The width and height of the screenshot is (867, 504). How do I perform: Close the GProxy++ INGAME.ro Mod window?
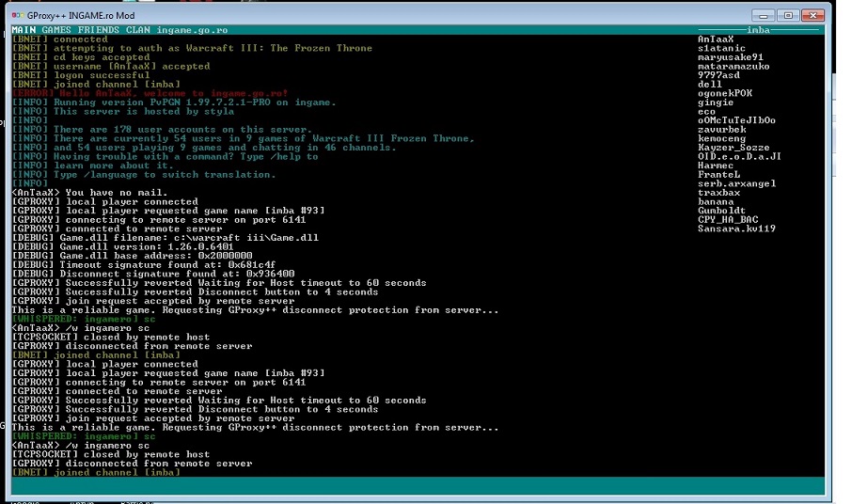(x=816, y=15)
